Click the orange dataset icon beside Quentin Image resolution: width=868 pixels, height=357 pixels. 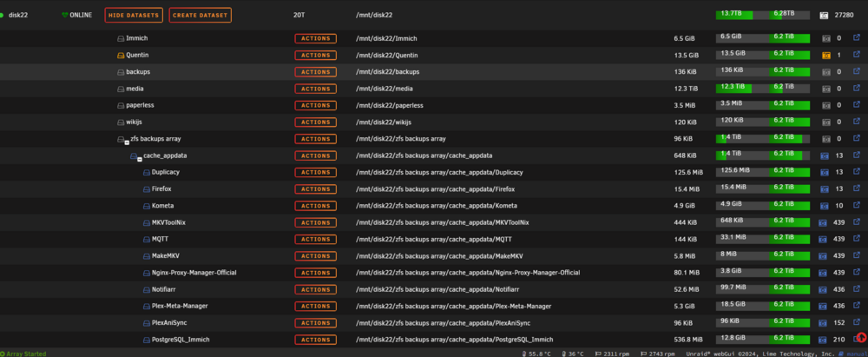[x=121, y=56]
